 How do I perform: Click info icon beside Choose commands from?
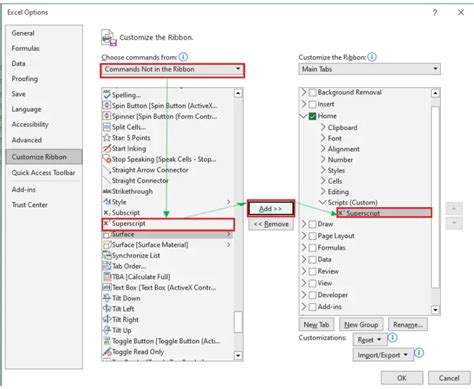[183, 57]
